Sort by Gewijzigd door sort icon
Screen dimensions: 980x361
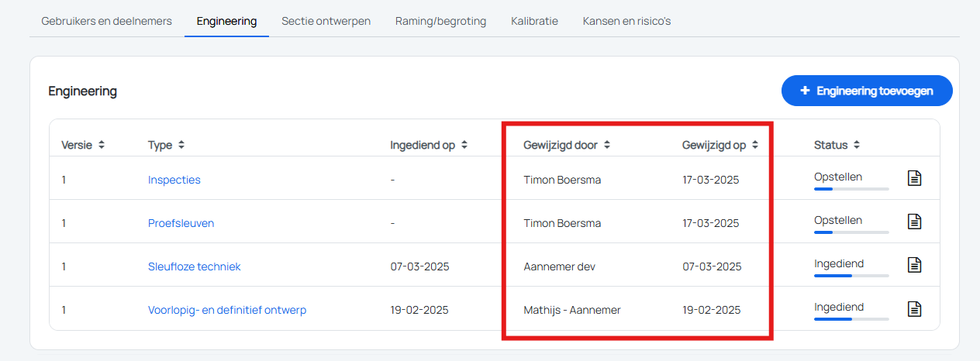point(607,145)
